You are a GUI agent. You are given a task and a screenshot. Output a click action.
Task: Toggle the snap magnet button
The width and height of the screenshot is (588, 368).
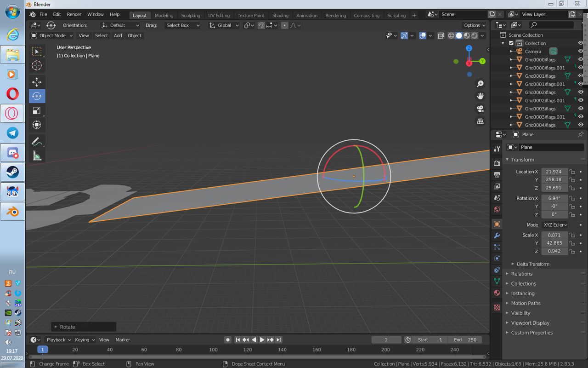[x=261, y=25]
